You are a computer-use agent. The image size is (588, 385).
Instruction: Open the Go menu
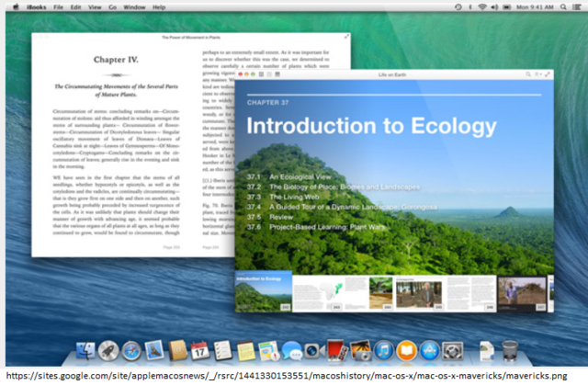tap(112, 7)
